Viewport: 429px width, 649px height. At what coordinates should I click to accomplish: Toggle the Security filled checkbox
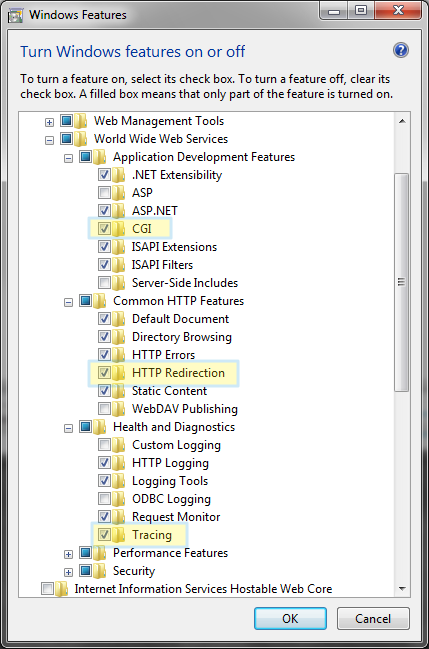(85, 571)
